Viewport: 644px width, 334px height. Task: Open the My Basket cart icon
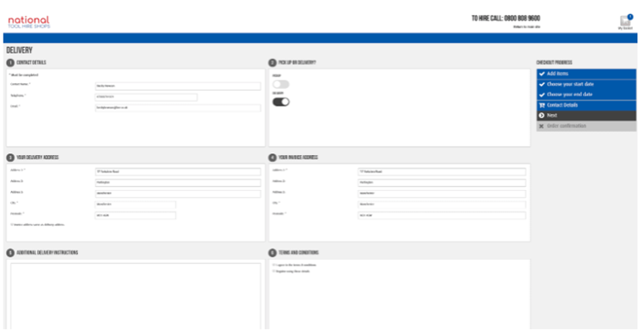click(625, 21)
